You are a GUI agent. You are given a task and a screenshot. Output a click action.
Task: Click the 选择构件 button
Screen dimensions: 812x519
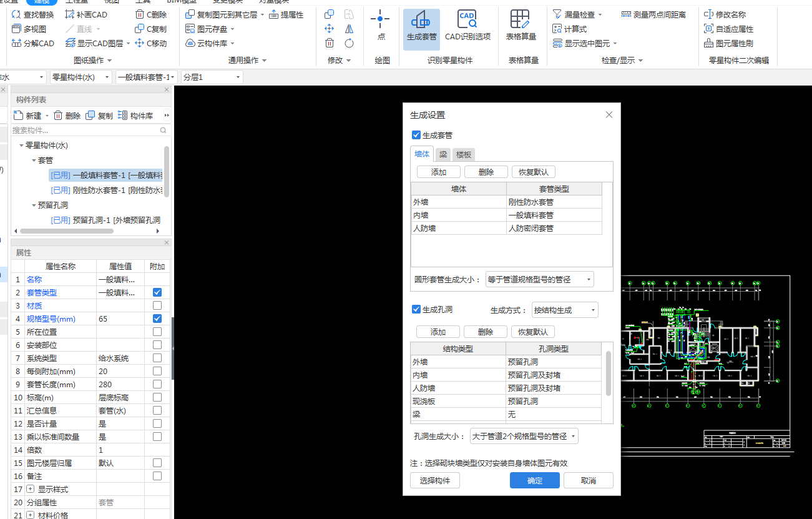click(435, 480)
